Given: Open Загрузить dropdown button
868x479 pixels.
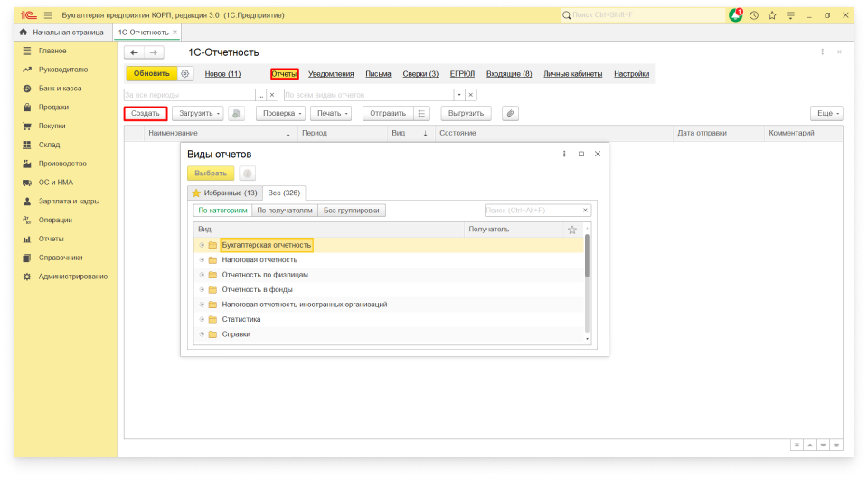Looking at the screenshot, I should click(198, 113).
